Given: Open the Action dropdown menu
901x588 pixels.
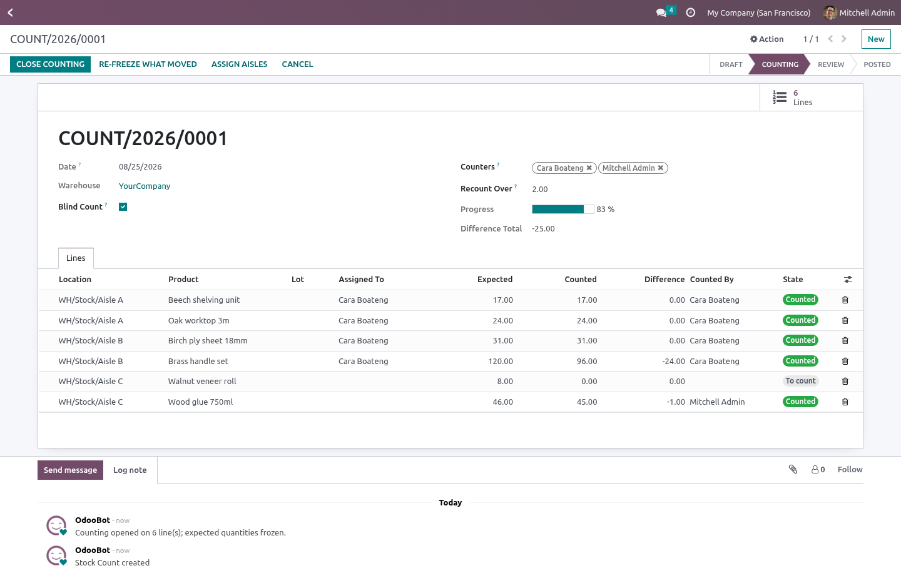Looking at the screenshot, I should 766,39.
